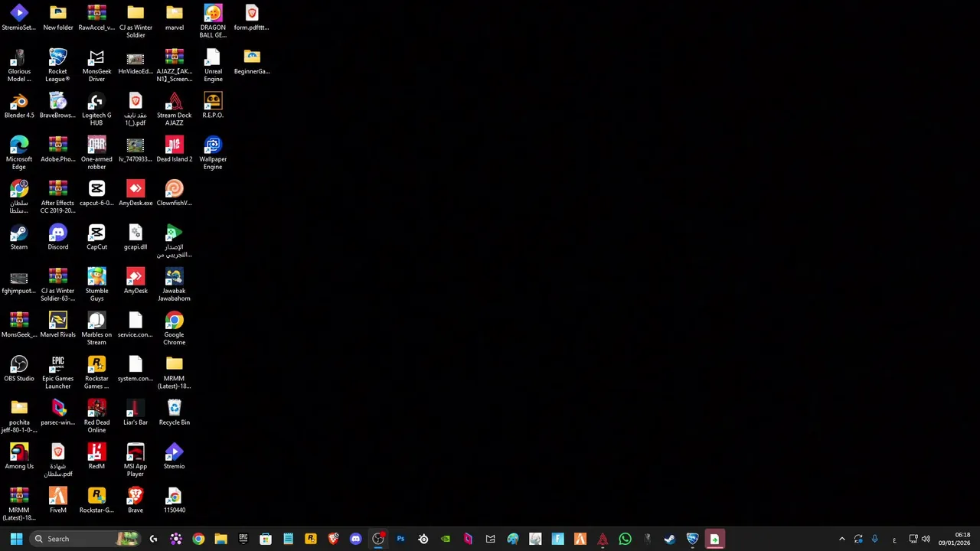The height and width of the screenshot is (551, 980).
Task: Select Epic Games Launcher desktop icon
Action: point(57,373)
